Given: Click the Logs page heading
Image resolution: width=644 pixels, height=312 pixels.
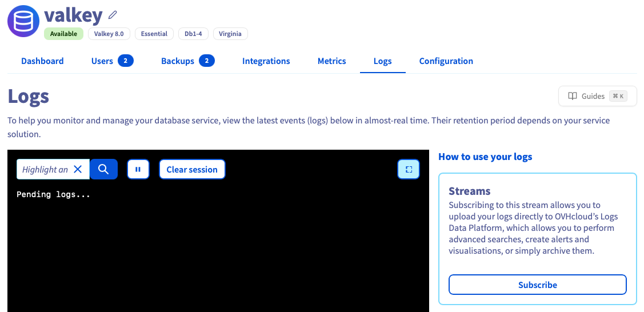Looking at the screenshot, I should click(x=29, y=96).
